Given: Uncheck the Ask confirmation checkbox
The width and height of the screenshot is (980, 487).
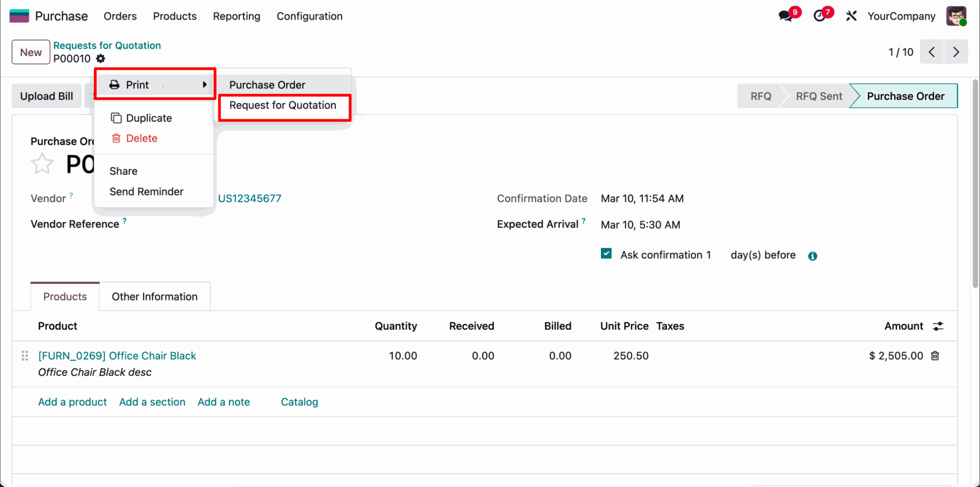Looking at the screenshot, I should 606,254.
